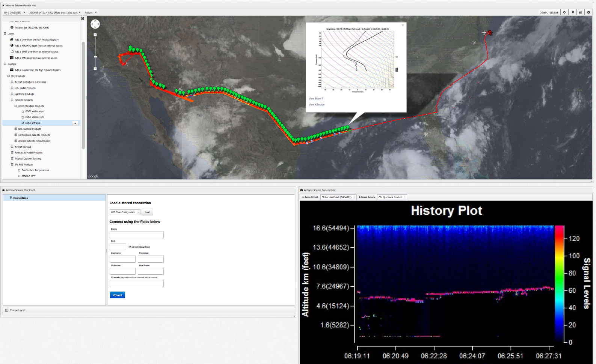596x364 pixels.
Task: Enable the GOES Water Vapor layer checkbox
Action: coord(23,111)
